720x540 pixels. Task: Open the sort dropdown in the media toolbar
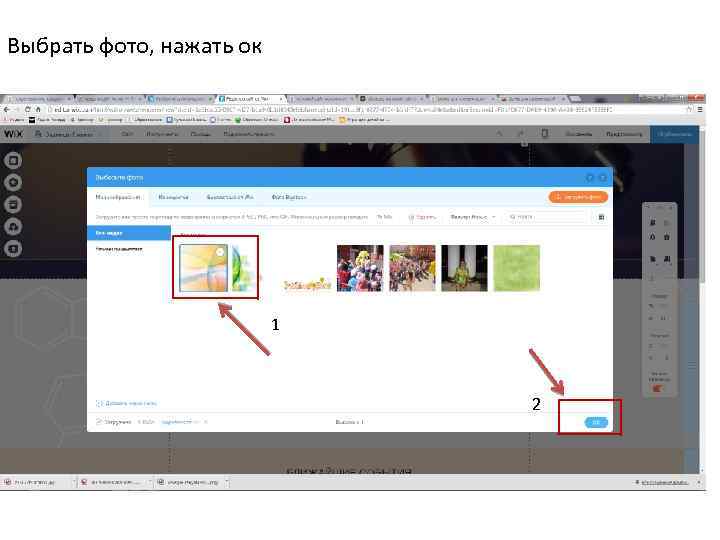(x=472, y=217)
